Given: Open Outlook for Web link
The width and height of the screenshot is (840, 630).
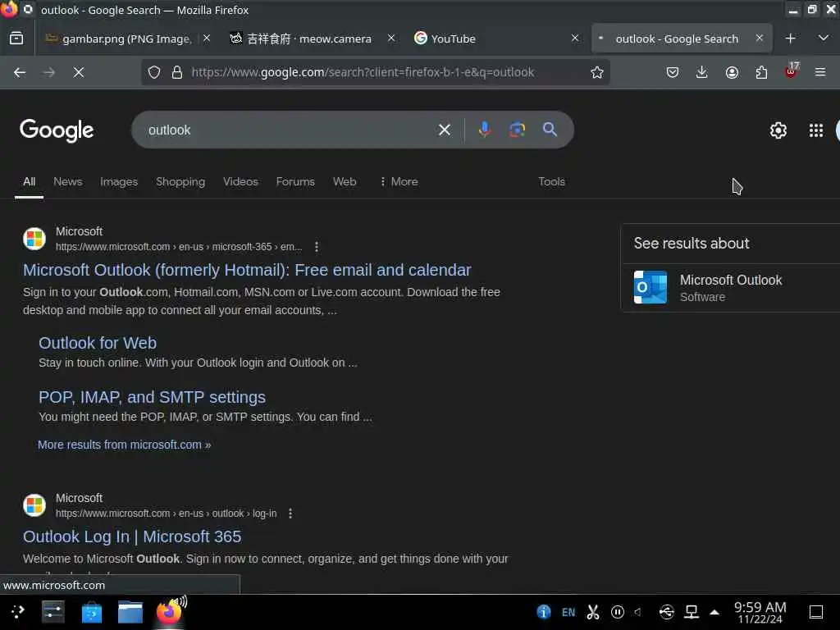Looking at the screenshot, I should coord(98,343).
